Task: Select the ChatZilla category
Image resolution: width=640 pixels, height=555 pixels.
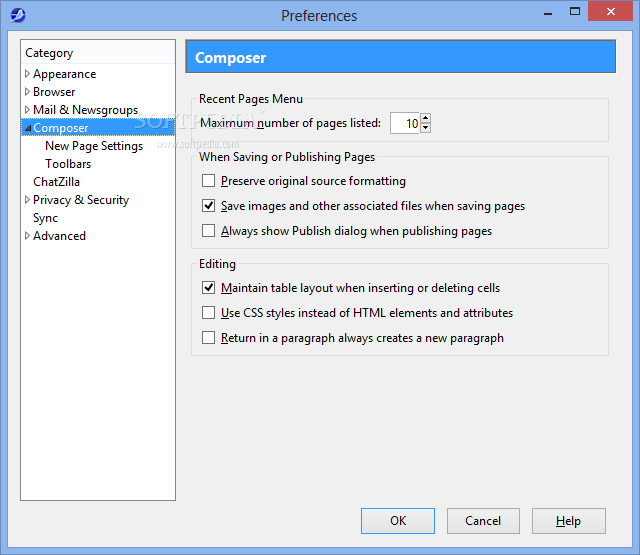Action: click(x=56, y=182)
